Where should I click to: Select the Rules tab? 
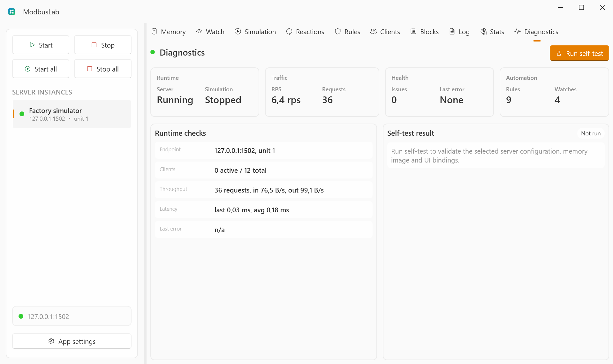pyautogui.click(x=347, y=32)
